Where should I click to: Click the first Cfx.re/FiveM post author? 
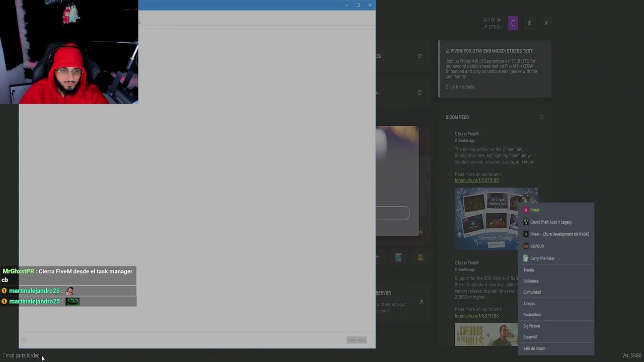(466, 134)
